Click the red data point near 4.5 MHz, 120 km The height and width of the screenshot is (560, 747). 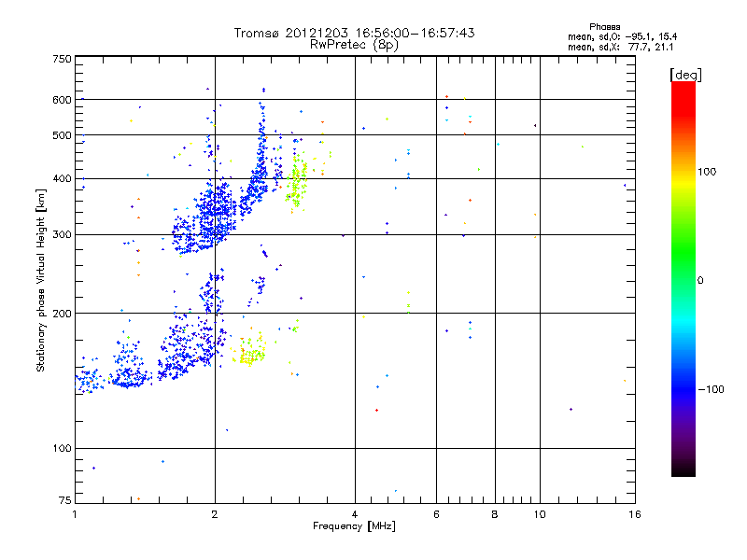pyautogui.click(x=377, y=410)
